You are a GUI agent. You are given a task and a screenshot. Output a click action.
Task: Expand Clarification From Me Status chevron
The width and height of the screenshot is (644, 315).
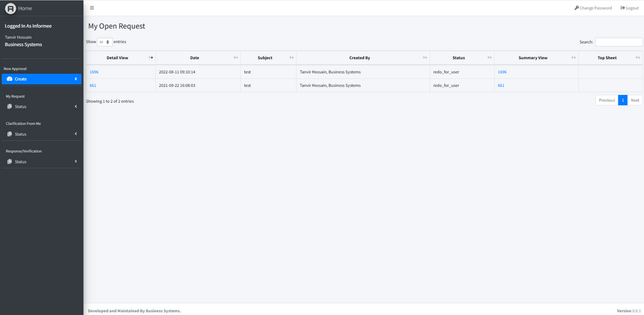pyautogui.click(x=76, y=134)
